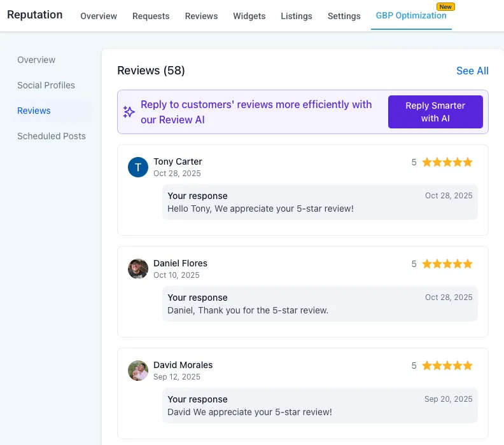Screen dimensions: 504x445
Task: Open your response to Daniel Flores
Action: tap(319, 304)
